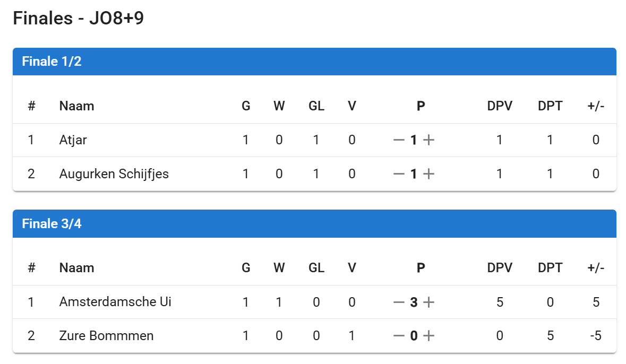Subtract a point from Zure Bommmen

click(399, 336)
